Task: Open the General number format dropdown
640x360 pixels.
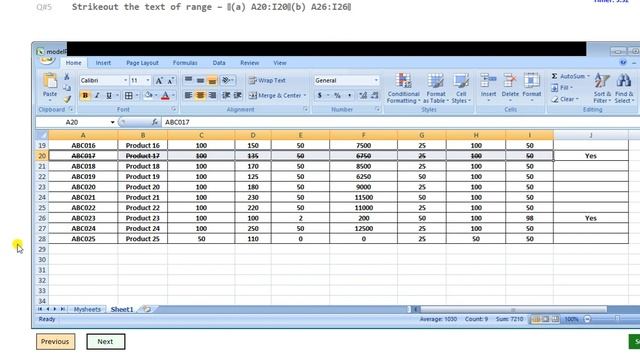Action: (x=376, y=80)
